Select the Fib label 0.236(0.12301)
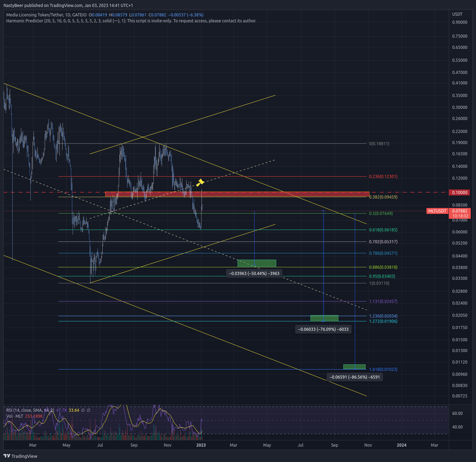Screen dimensions: 476x462 (x=383, y=177)
